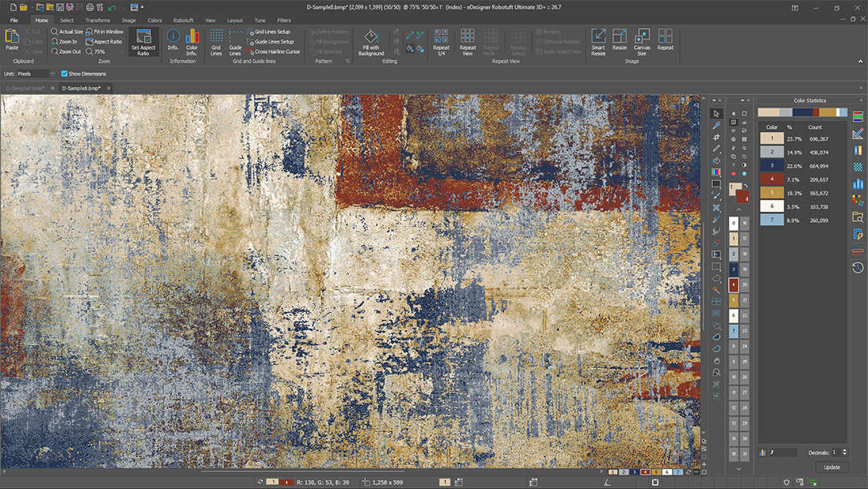
Task: Select the arrow pointer tool in toolbox
Action: coord(716,113)
